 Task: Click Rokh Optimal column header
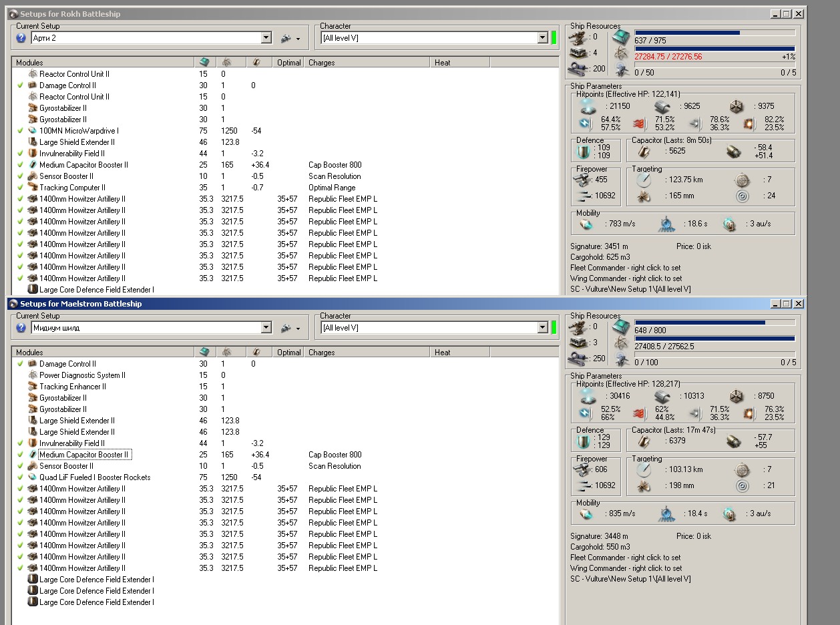pyautogui.click(x=289, y=62)
